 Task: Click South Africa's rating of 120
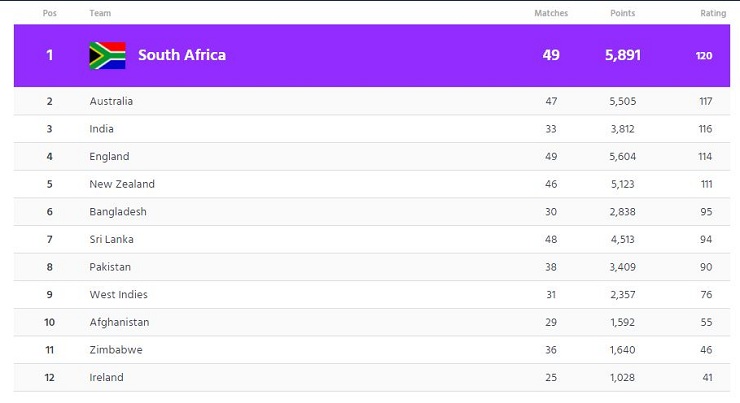click(704, 56)
